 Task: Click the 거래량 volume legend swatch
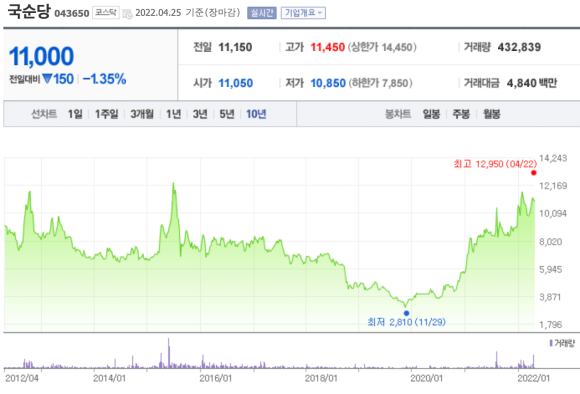click(x=551, y=343)
